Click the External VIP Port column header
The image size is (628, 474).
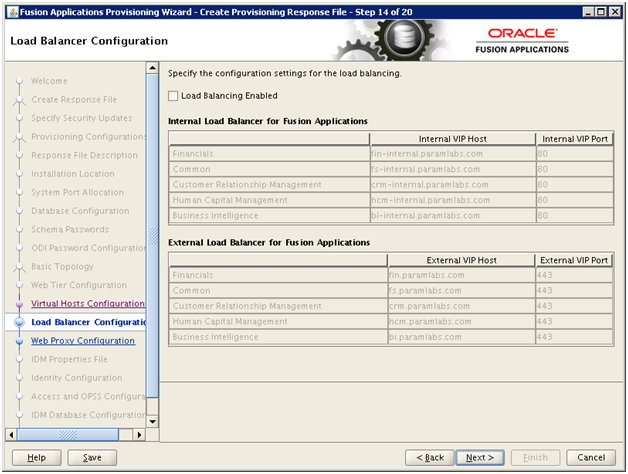574,260
